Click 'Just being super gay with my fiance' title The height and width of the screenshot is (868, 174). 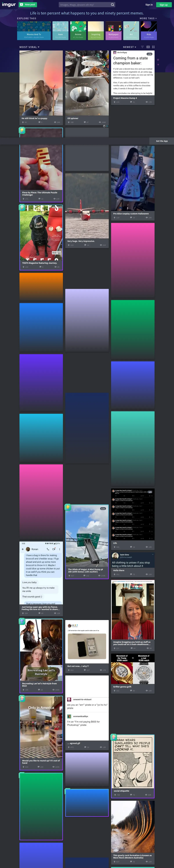[41, 608]
